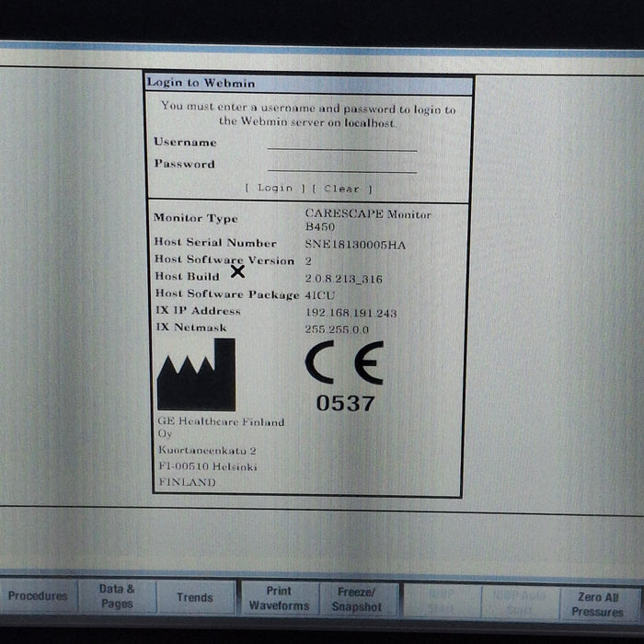Select Zero All Pressures
The width and height of the screenshot is (644, 644).
click(598, 604)
